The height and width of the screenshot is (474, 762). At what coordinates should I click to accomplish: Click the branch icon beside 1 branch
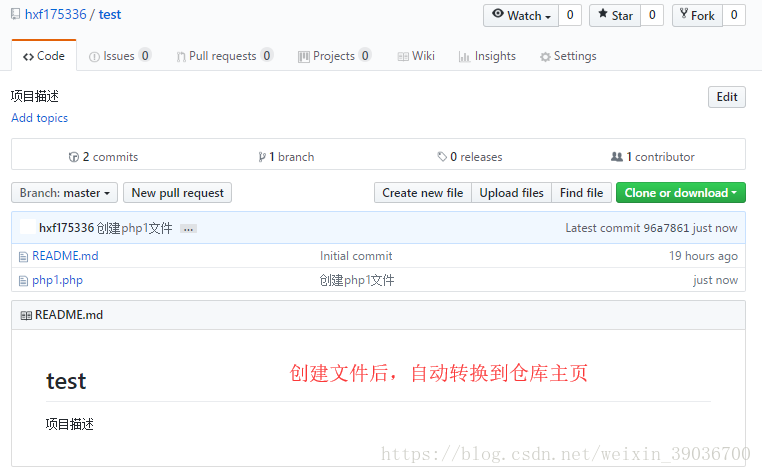262,157
